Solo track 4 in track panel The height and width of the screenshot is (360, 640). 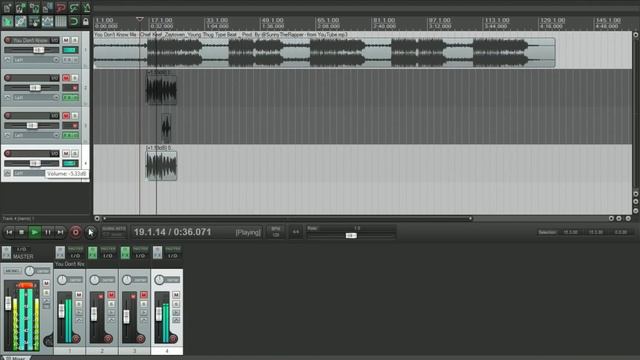75,153
